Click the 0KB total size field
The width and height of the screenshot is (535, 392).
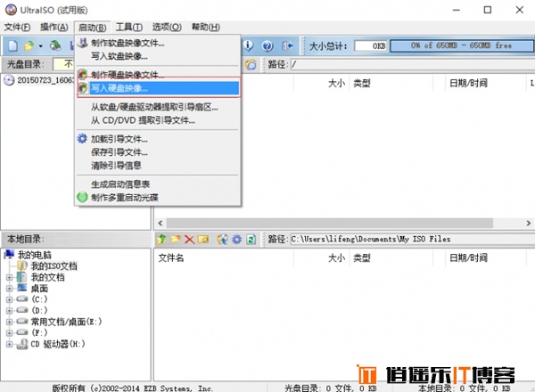(371, 45)
